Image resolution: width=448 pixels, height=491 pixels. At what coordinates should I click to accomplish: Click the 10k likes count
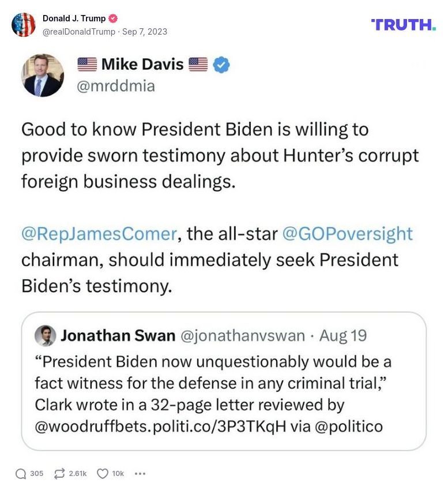(x=118, y=474)
